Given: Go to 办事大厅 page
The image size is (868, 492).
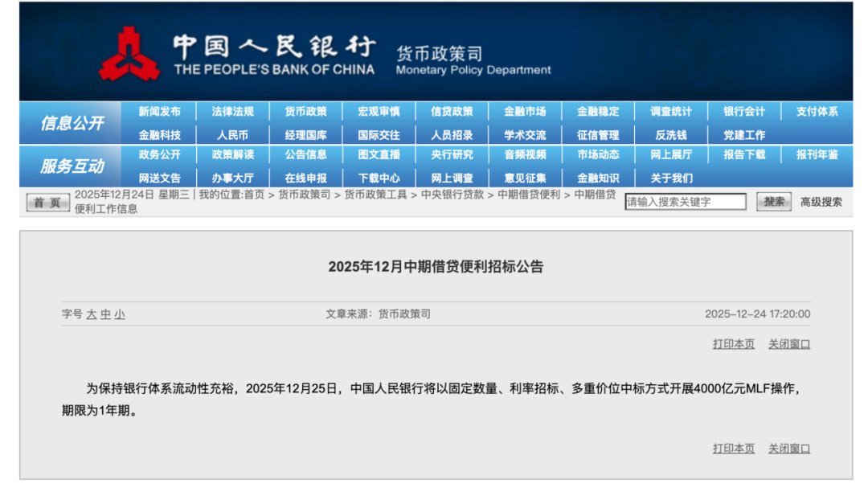Looking at the screenshot, I should tap(232, 178).
